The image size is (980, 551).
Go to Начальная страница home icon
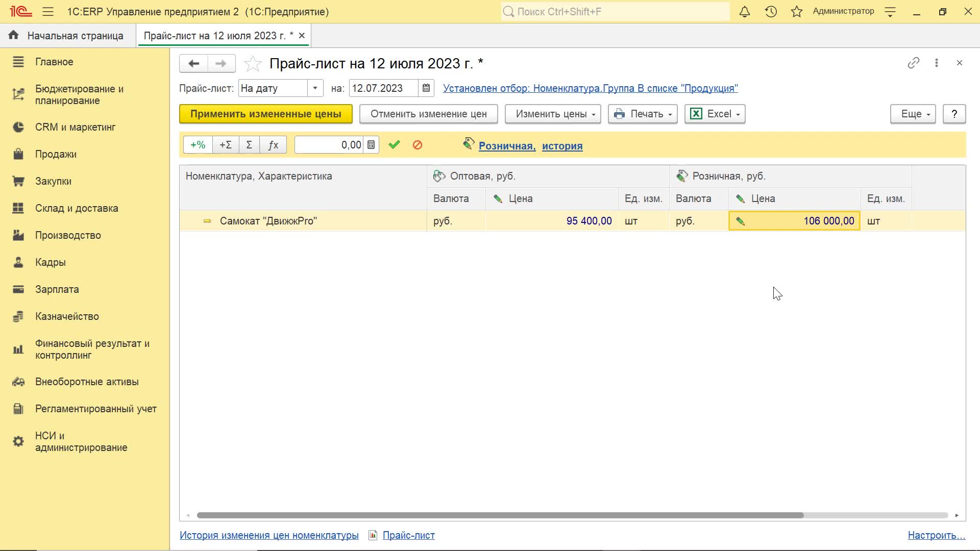[x=14, y=35]
